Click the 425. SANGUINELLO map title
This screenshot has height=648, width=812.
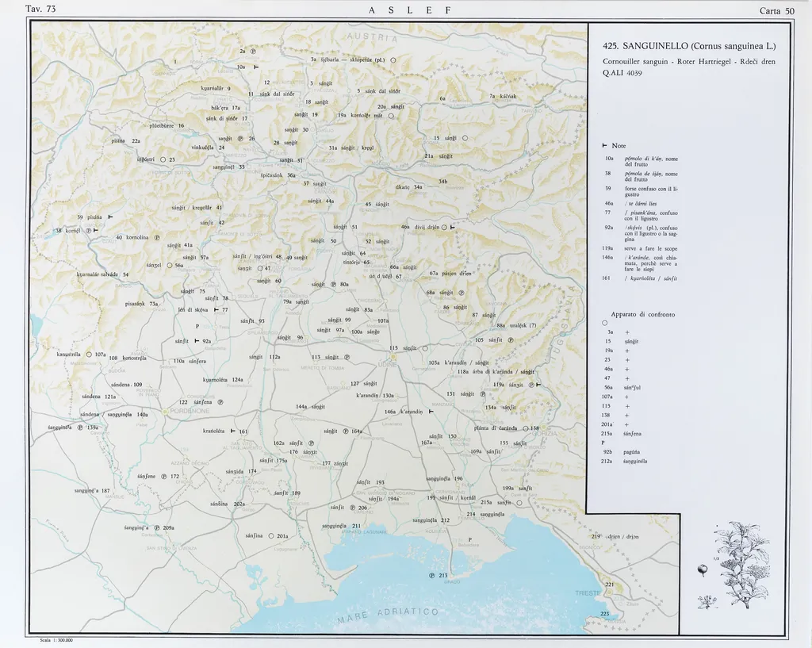[x=688, y=45]
